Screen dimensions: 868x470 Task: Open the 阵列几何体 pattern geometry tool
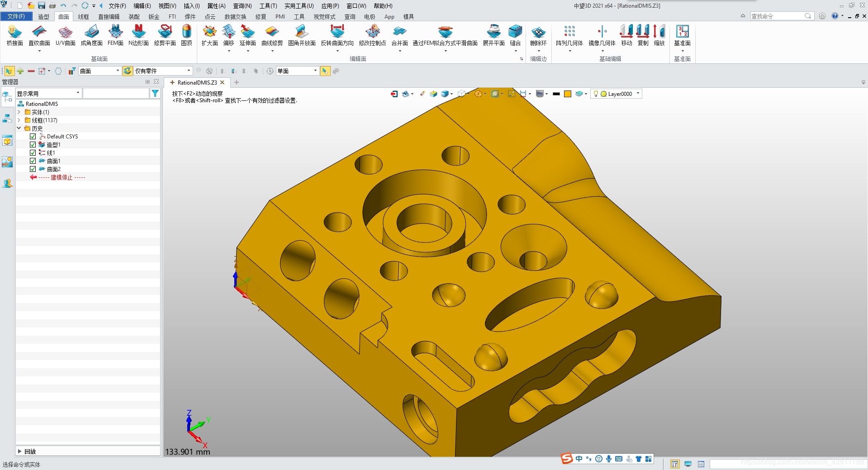click(x=569, y=35)
